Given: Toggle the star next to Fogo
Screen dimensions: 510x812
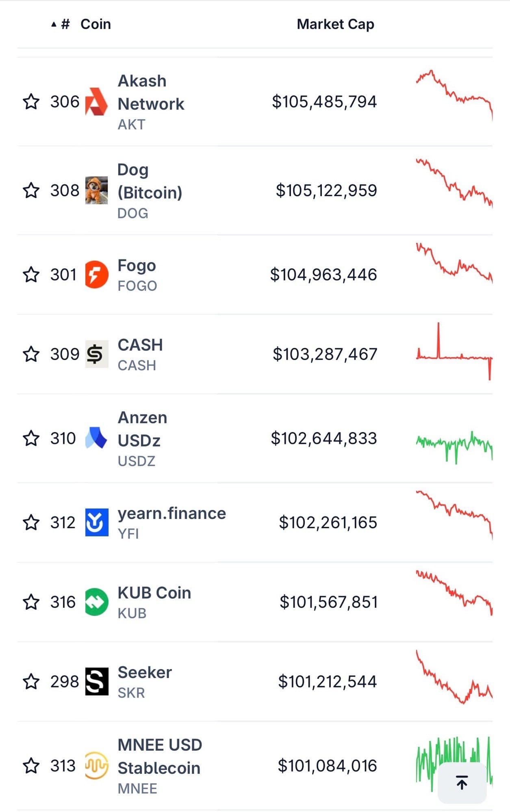Looking at the screenshot, I should coord(31,274).
